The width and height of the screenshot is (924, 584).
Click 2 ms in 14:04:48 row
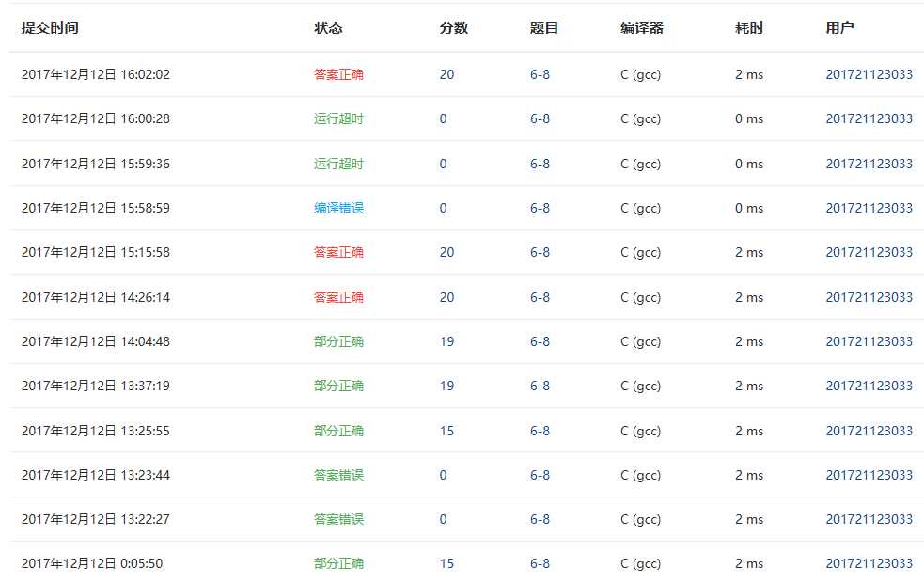[749, 341]
